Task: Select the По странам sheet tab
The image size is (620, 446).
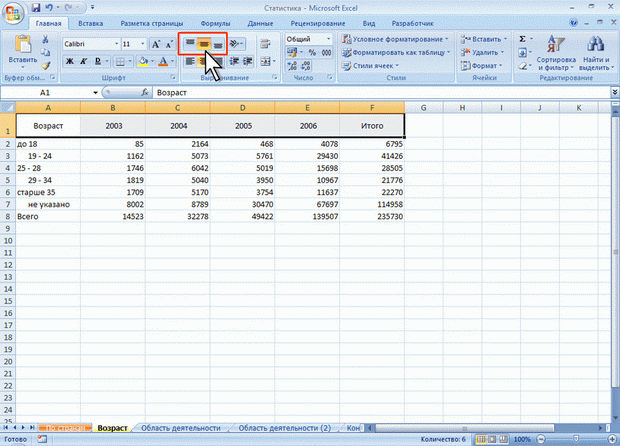Action: [65, 428]
